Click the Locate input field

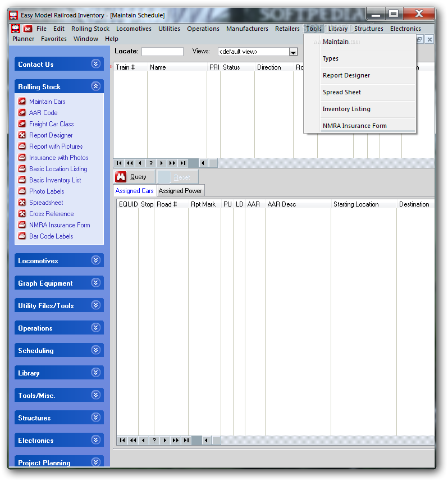point(162,52)
